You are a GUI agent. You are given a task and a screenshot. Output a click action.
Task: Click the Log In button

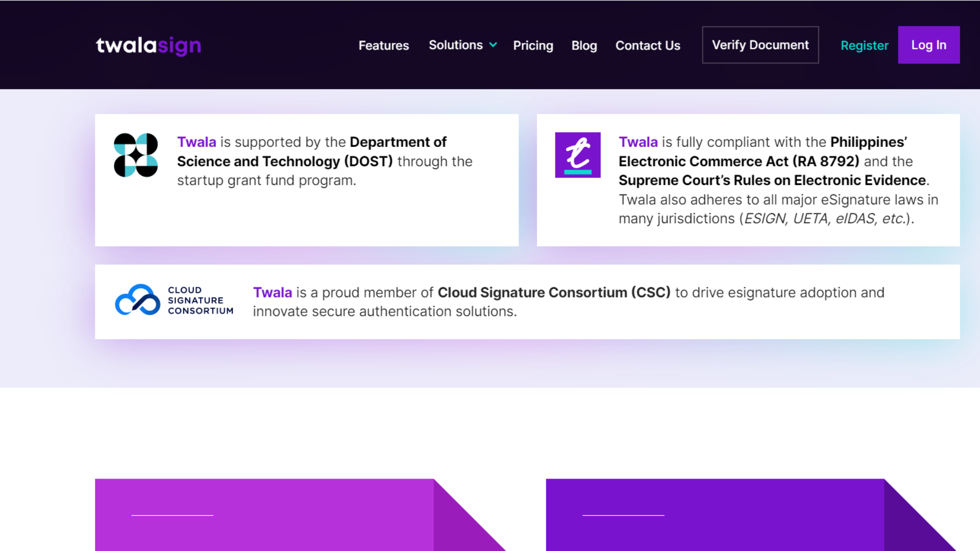click(x=928, y=45)
